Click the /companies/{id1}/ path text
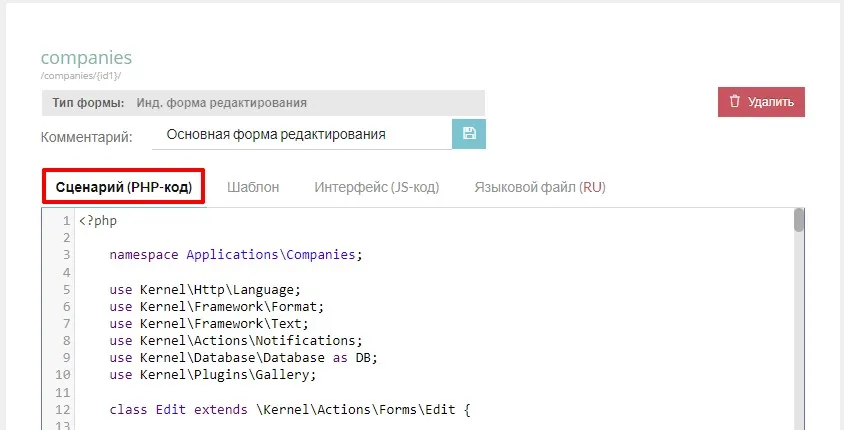The width and height of the screenshot is (844, 430). pyautogui.click(x=83, y=76)
